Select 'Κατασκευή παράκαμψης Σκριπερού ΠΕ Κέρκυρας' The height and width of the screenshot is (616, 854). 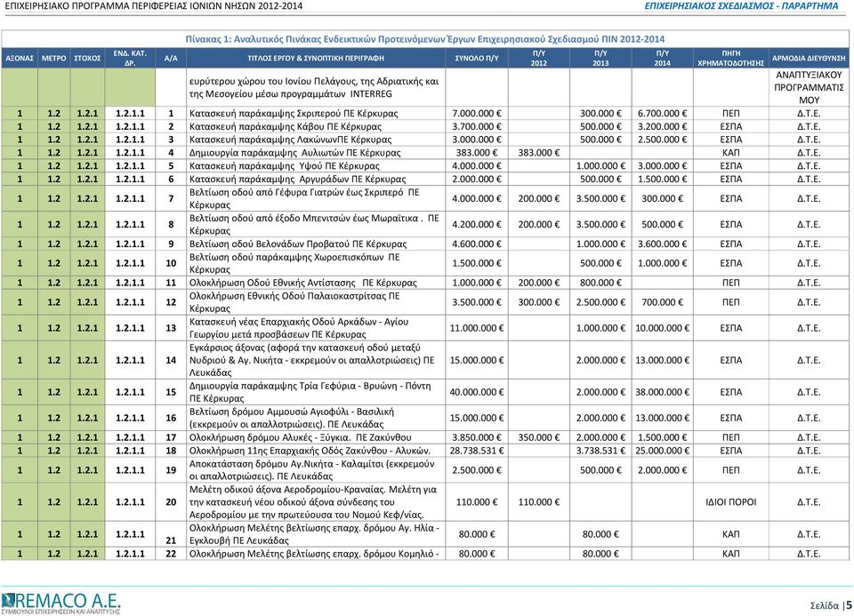[294, 114]
